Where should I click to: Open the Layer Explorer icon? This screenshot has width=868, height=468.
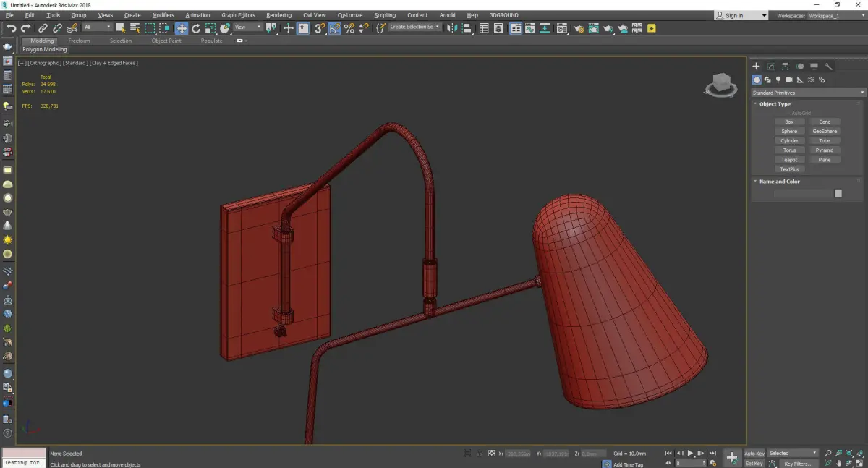[499, 28]
